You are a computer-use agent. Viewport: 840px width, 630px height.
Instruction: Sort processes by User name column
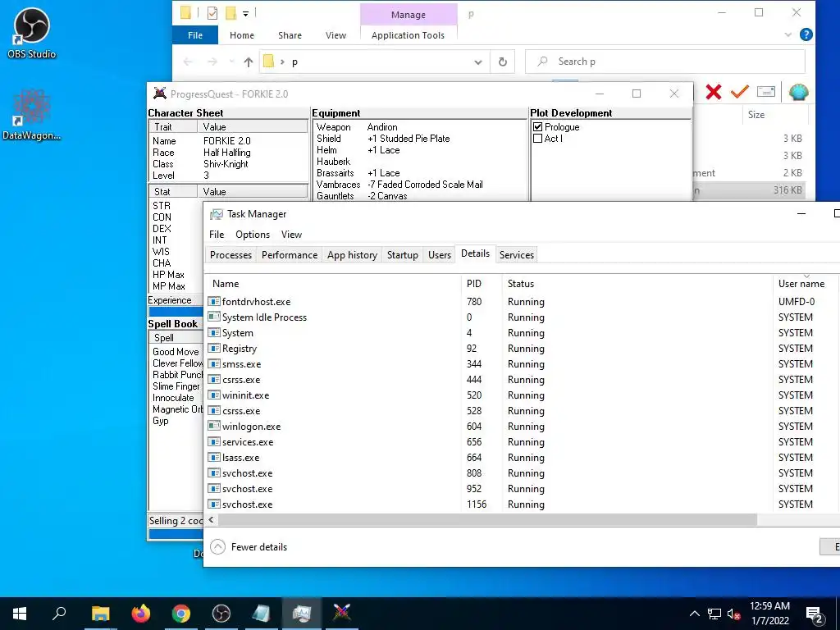806,284
